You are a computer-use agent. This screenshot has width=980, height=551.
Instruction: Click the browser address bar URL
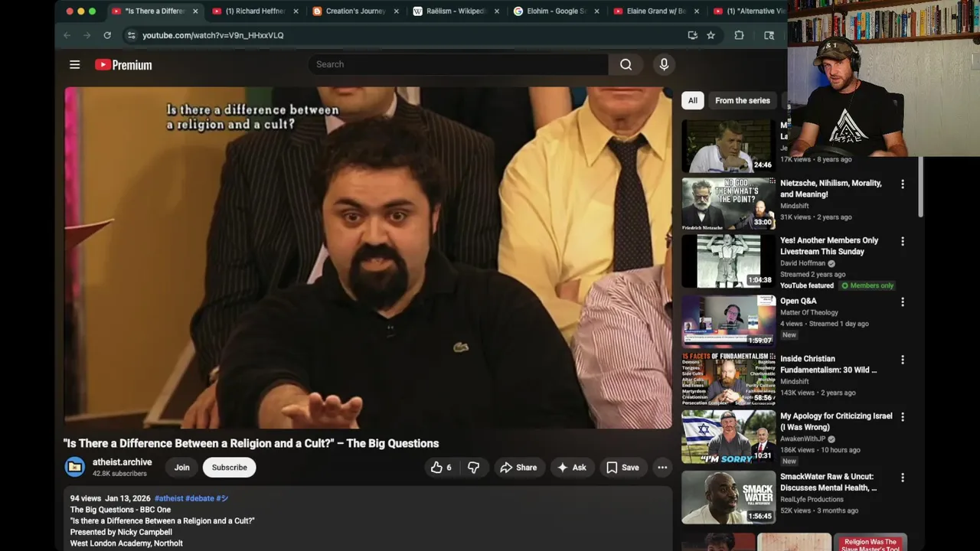213,35
